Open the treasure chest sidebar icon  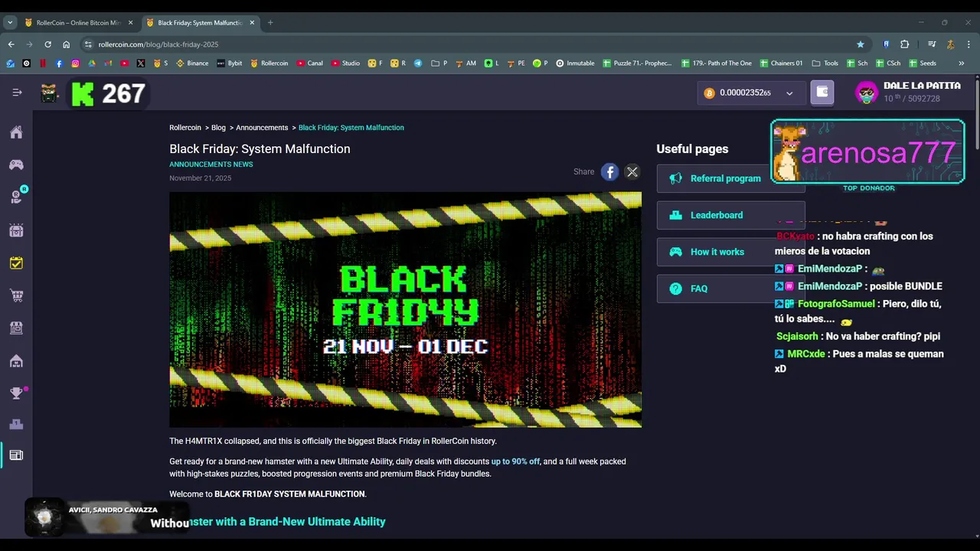pyautogui.click(x=16, y=230)
